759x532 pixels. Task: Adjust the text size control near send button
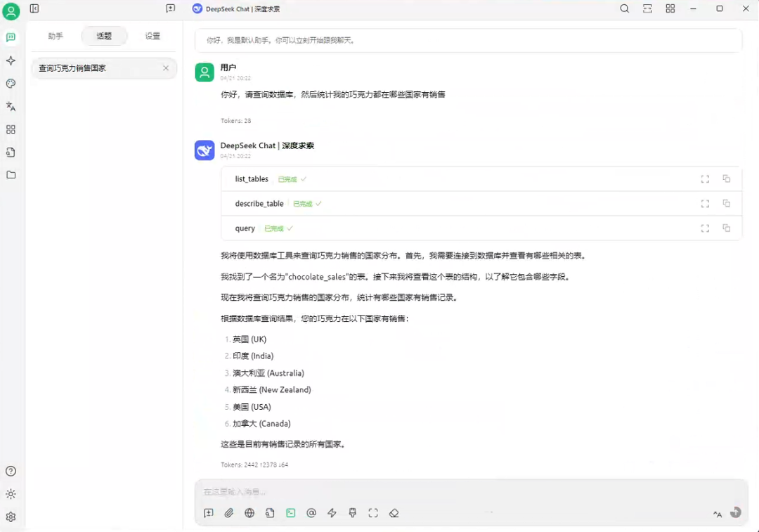pos(717,514)
